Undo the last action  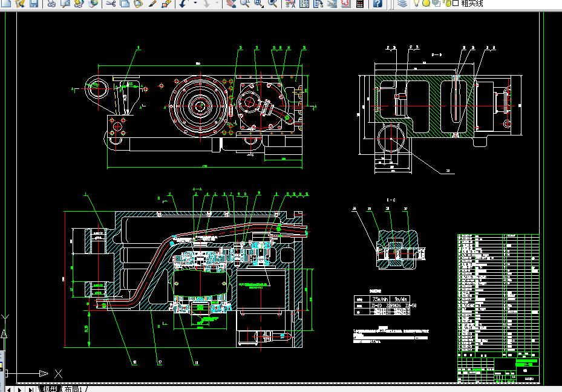[183, 4]
